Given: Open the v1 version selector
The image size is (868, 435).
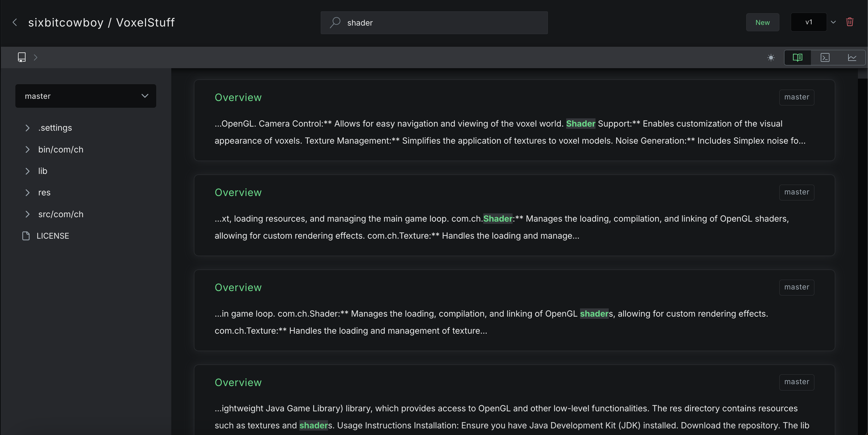Looking at the screenshot, I should pyautogui.click(x=809, y=22).
